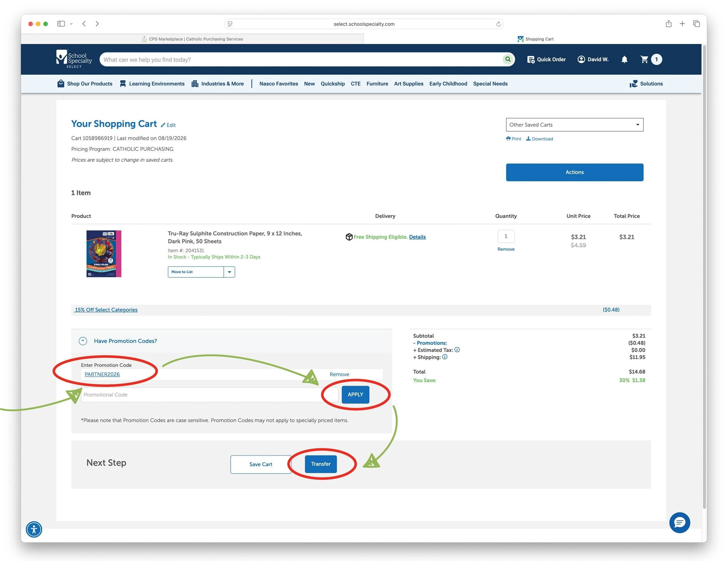Open the live chat bubble
The width and height of the screenshot is (728, 561).
pos(679,522)
